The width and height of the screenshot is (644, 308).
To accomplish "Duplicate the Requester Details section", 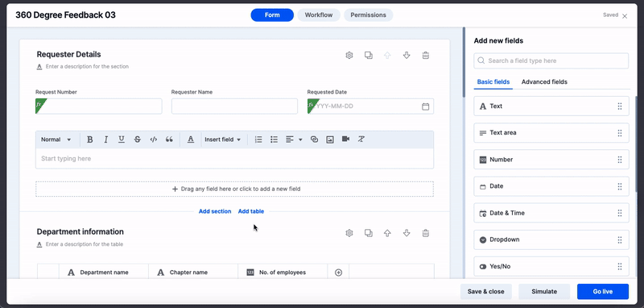I will [x=369, y=55].
